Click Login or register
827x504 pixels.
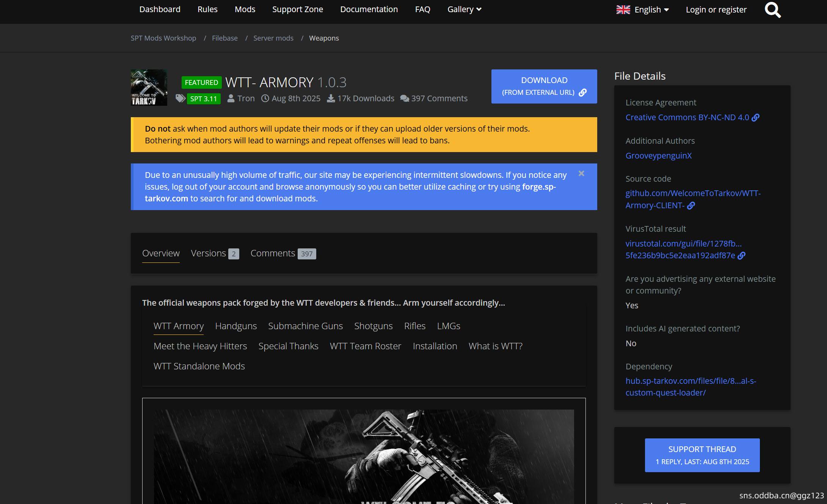click(716, 10)
